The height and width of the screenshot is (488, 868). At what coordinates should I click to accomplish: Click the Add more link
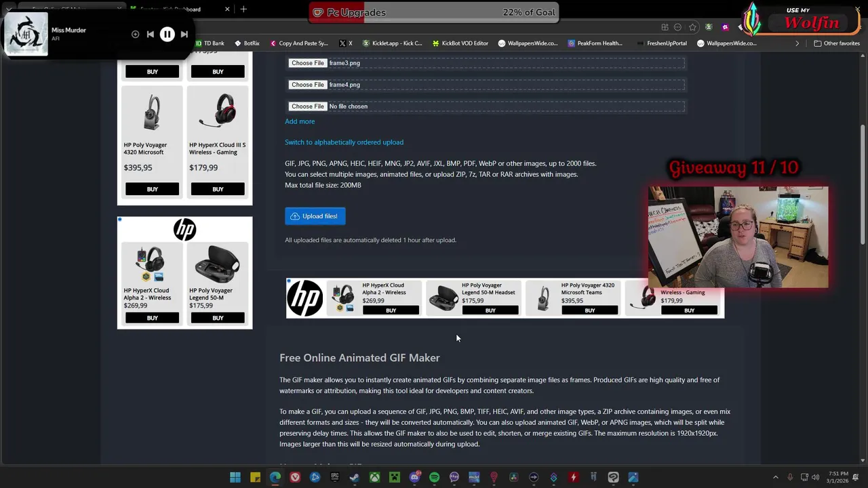pyautogui.click(x=300, y=121)
